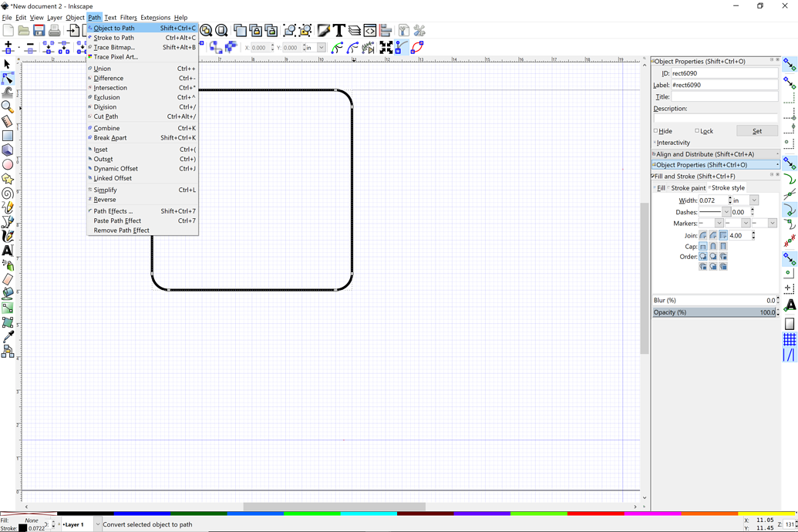Click the Set button
This screenshot has height=532, width=798.
coord(757,131)
